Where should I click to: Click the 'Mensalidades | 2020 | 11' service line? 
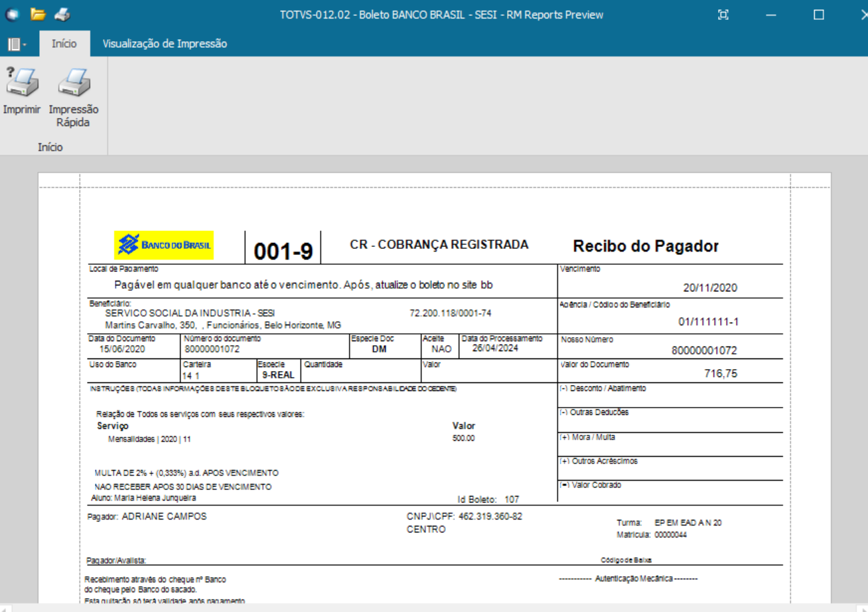(x=149, y=439)
